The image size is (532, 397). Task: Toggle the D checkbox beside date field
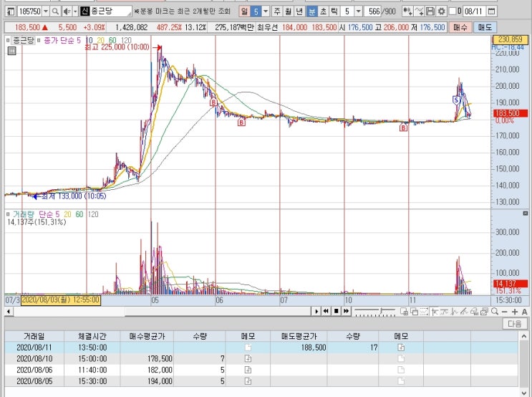453,11
